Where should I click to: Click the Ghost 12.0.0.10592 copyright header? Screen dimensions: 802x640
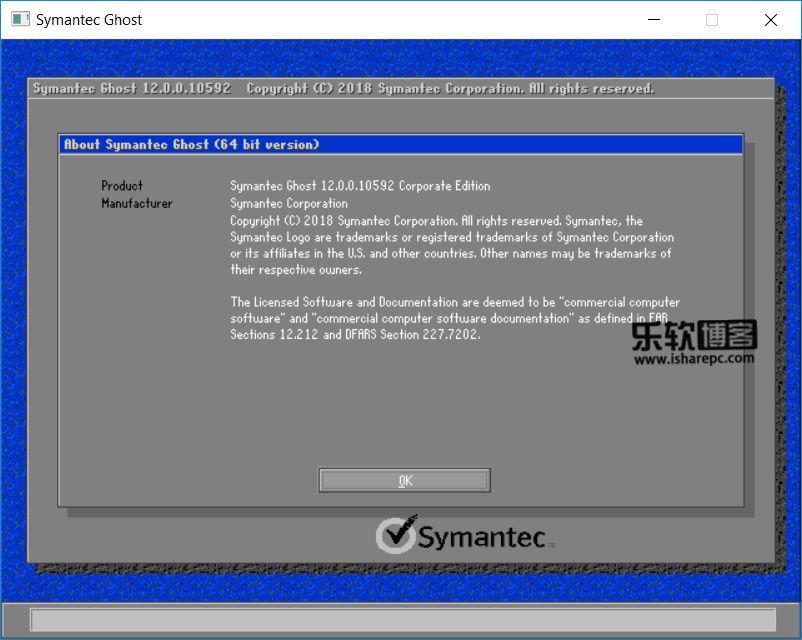(344, 89)
